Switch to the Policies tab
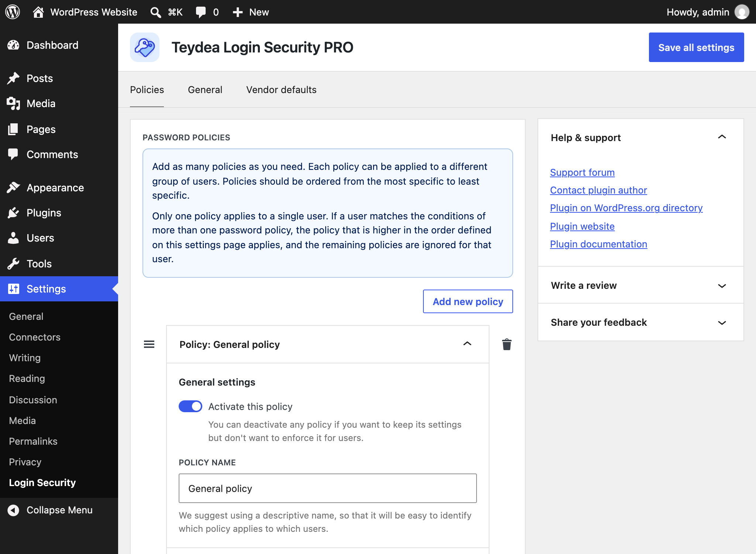 tap(147, 90)
